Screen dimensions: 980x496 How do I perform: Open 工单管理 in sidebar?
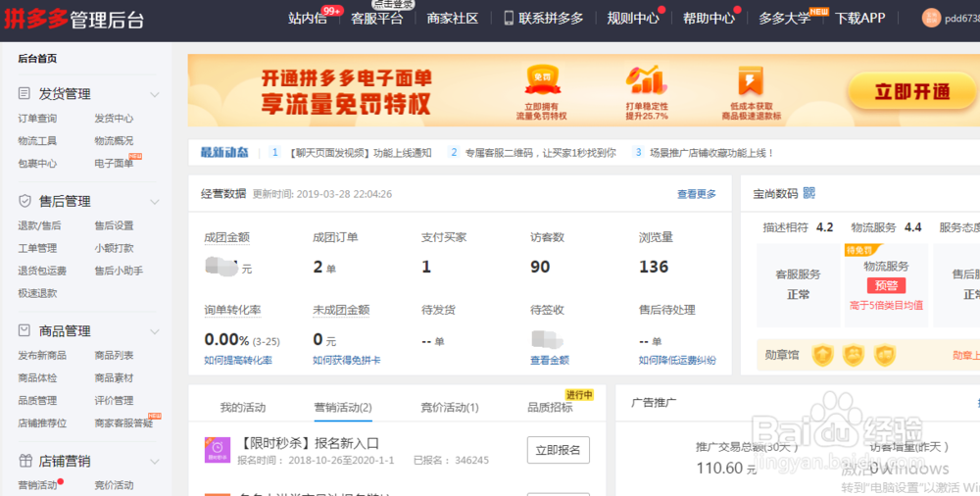(x=37, y=248)
